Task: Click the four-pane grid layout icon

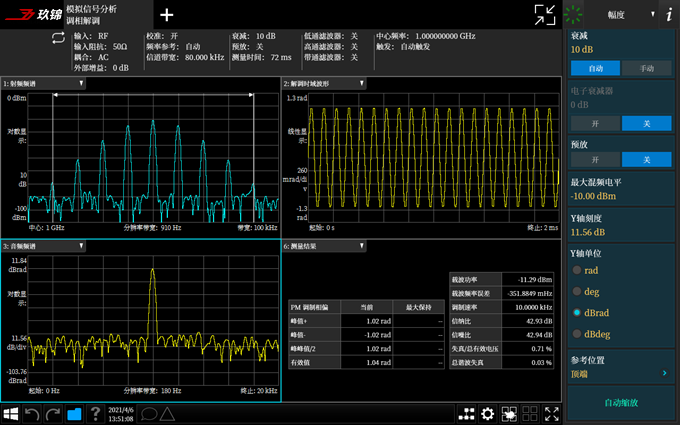Action: click(x=530, y=414)
